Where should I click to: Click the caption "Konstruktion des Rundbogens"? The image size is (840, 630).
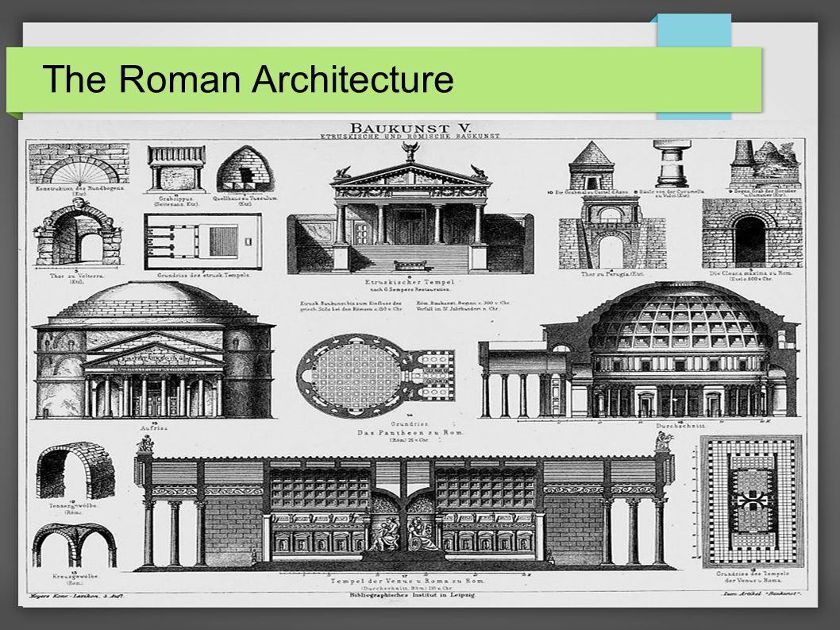80,188
